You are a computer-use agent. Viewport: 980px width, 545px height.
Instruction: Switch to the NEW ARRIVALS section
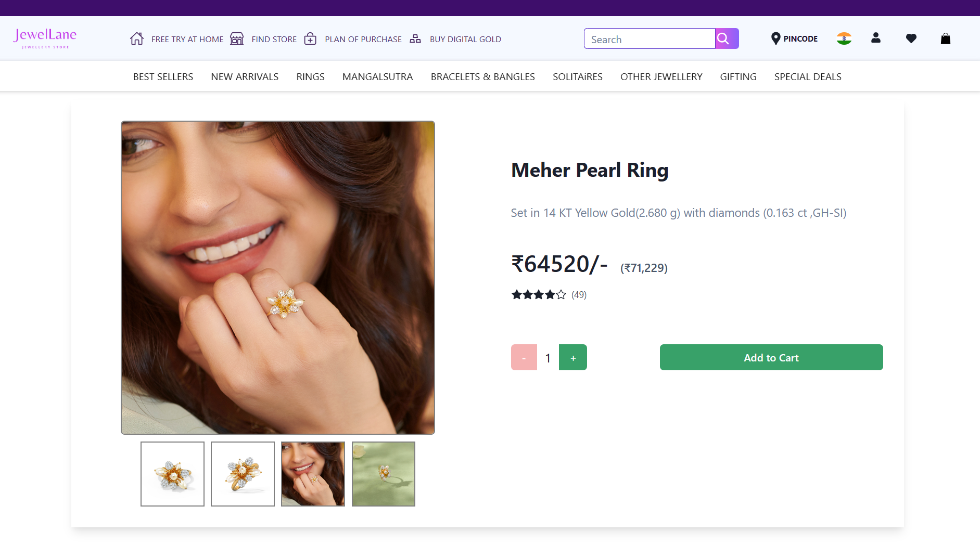coord(245,76)
